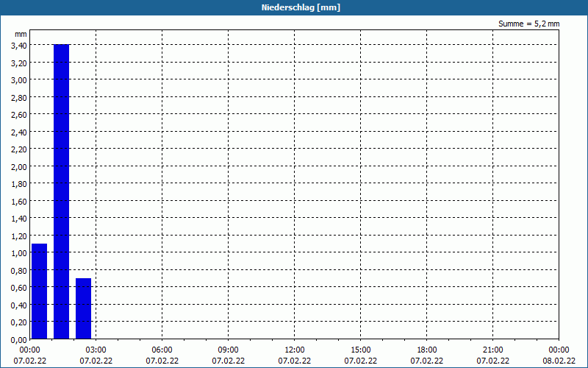
Task: Click the 2,60 y-axis value
Action: tap(19, 115)
